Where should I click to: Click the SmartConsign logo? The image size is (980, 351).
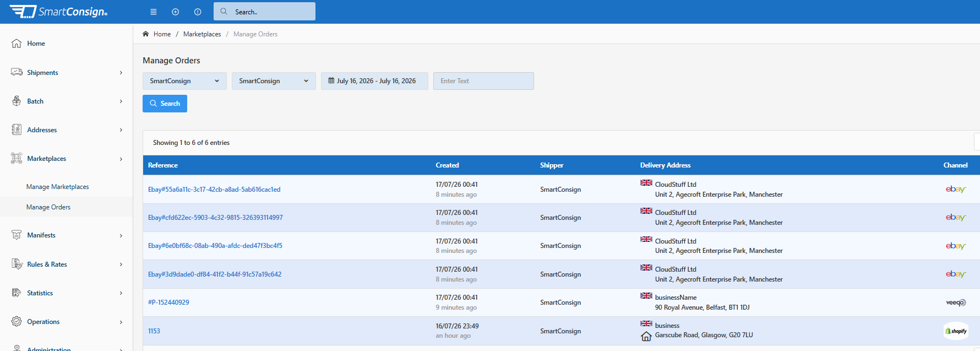(58, 12)
